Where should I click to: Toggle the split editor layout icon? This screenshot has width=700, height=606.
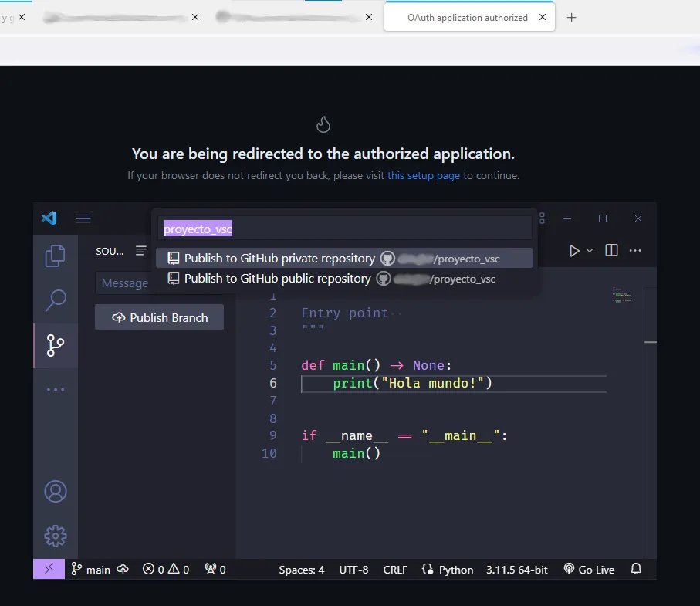611,250
